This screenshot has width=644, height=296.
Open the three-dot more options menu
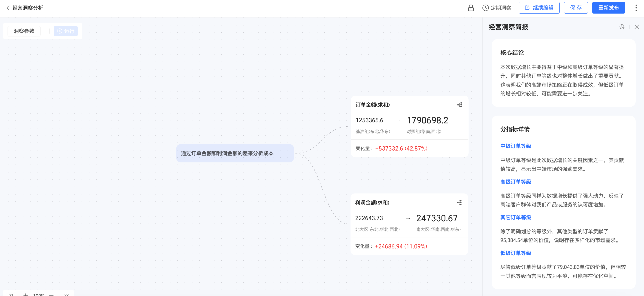[x=636, y=8]
